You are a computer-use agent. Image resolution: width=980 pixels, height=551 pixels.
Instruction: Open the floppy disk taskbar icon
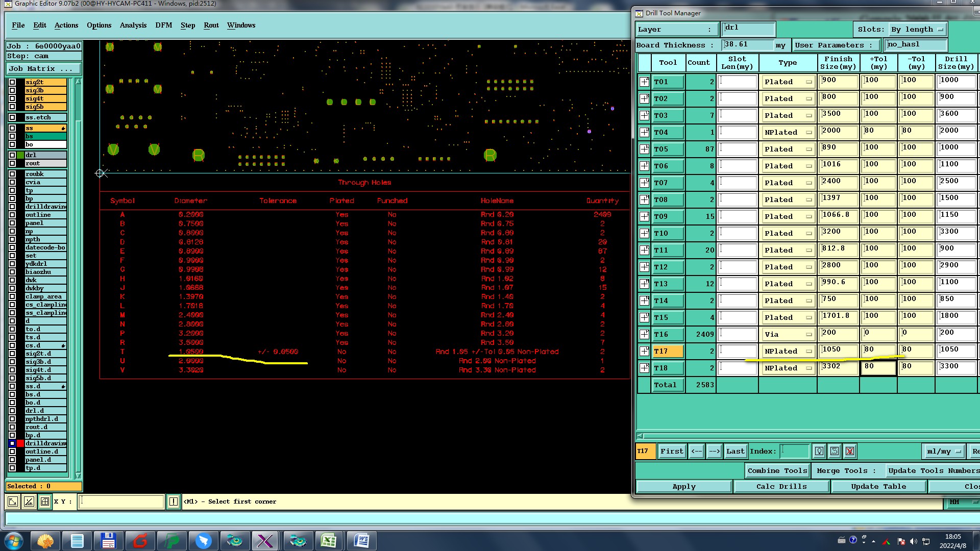point(109,540)
